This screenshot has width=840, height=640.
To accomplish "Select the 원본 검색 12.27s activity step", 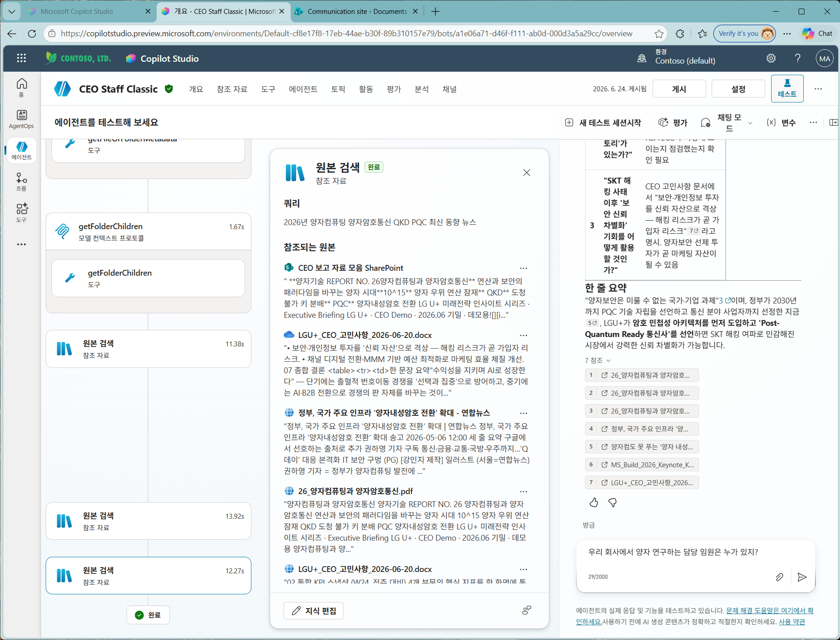I will coord(148,576).
